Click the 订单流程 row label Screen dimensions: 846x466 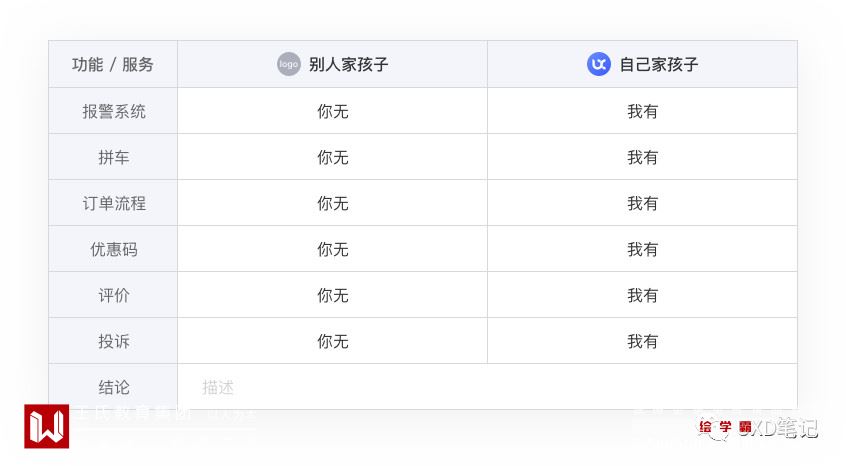coord(114,203)
